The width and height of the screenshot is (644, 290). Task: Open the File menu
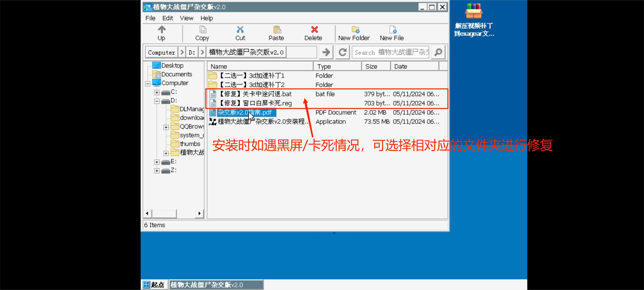[149, 18]
